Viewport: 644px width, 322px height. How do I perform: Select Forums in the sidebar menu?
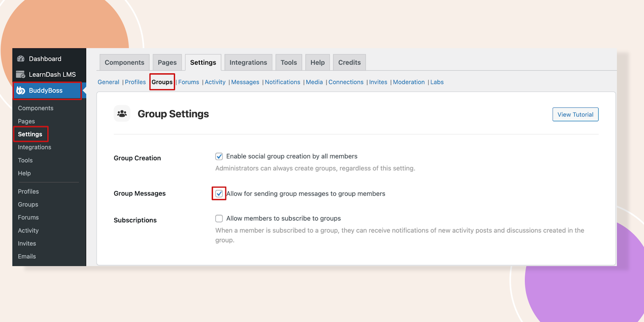click(28, 217)
